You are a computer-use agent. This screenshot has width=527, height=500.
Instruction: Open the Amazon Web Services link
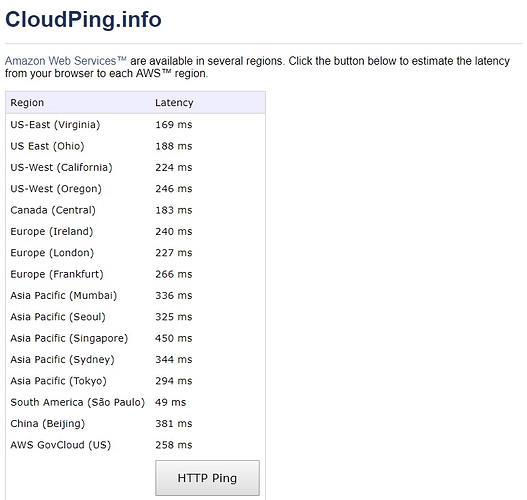(x=66, y=61)
